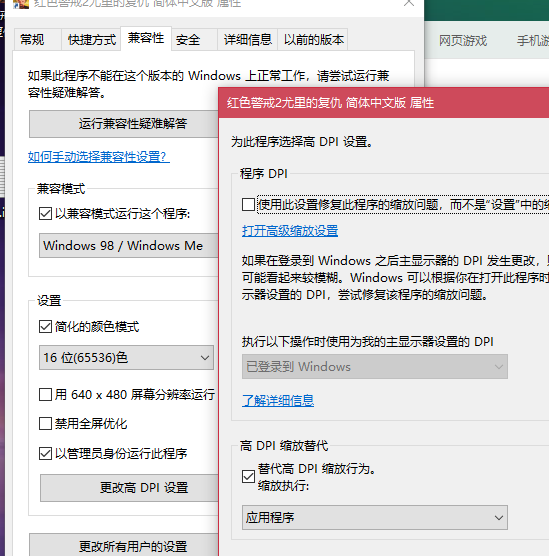The height and width of the screenshot is (556, 549).
Task: Enable 用 640 x 480 屏幕分辨率运行
Action: pyautogui.click(x=45, y=394)
